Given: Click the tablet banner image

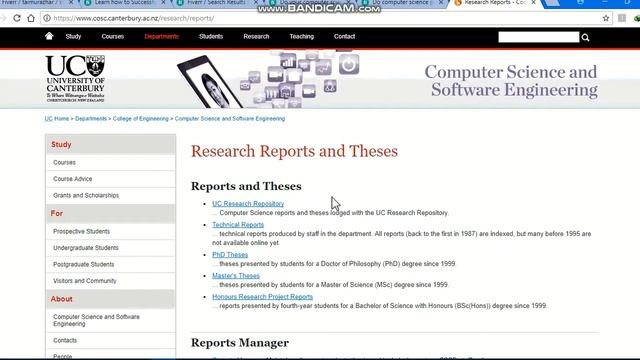Looking at the screenshot, I should [269, 80].
